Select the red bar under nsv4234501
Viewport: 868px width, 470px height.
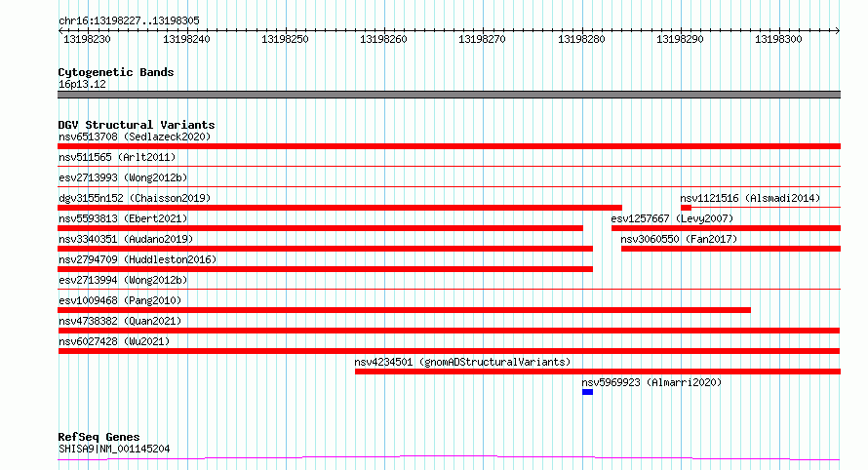click(598, 372)
